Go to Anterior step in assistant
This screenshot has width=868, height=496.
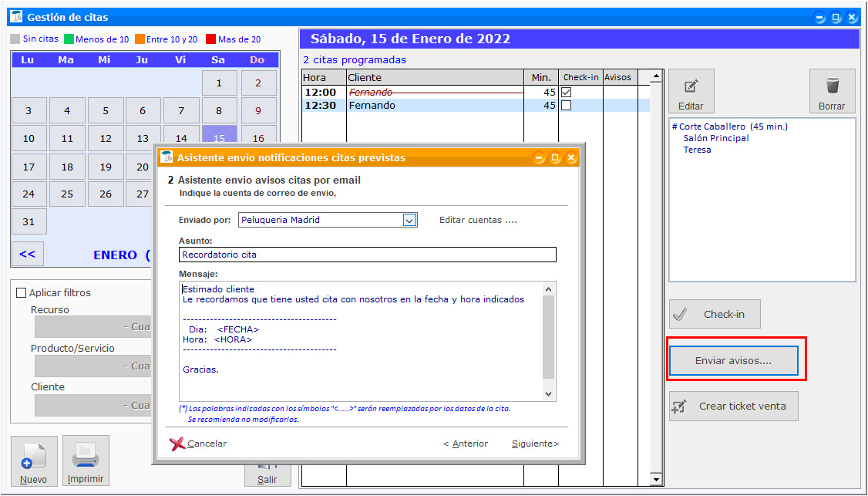point(465,444)
